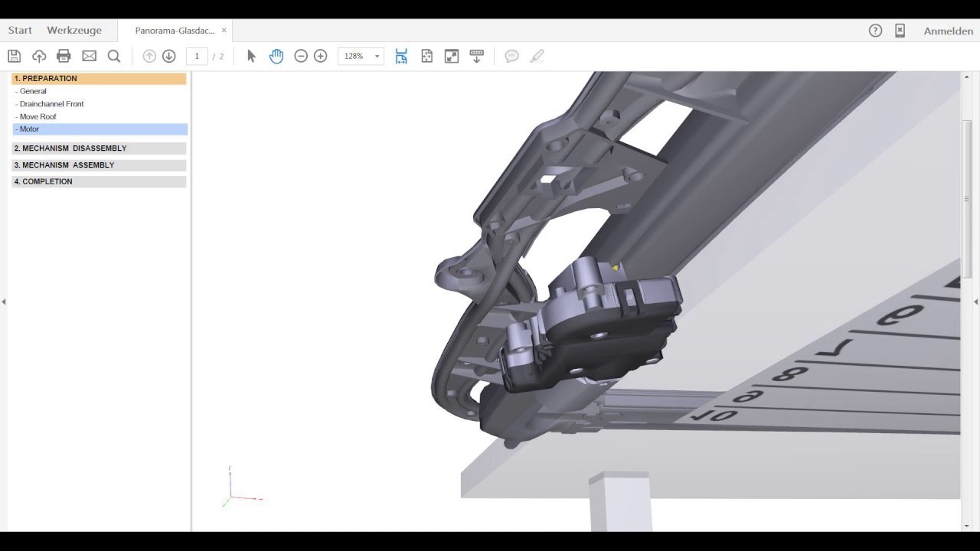Upload the file to cloud
Image resolution: width=980 pixels, height=551 pixels.
point(39,56)
